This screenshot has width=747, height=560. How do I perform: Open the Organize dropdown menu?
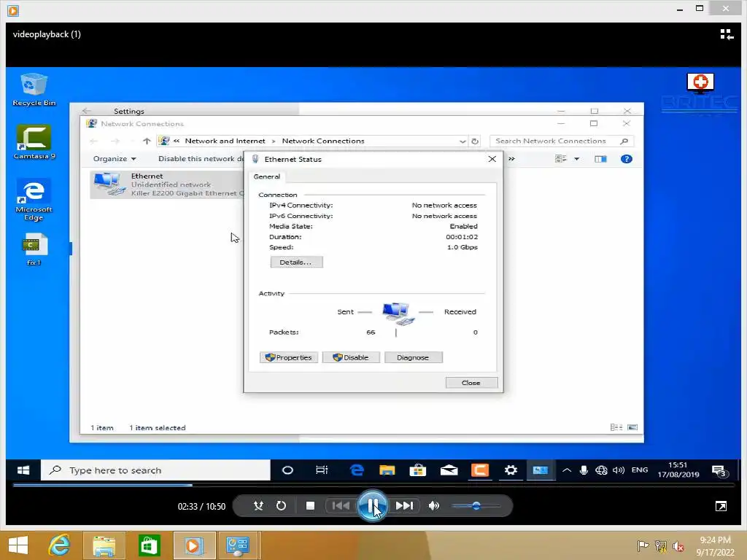point(115,159)
